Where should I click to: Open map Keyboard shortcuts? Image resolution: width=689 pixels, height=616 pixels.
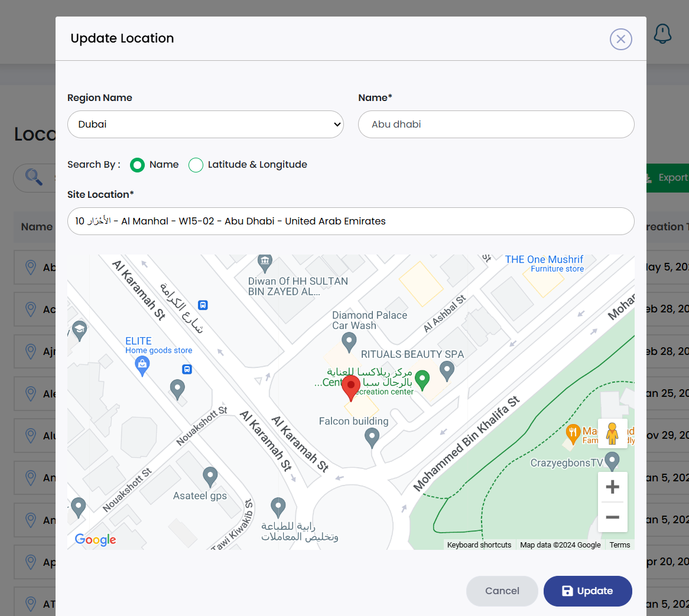(x=479, y=545)
